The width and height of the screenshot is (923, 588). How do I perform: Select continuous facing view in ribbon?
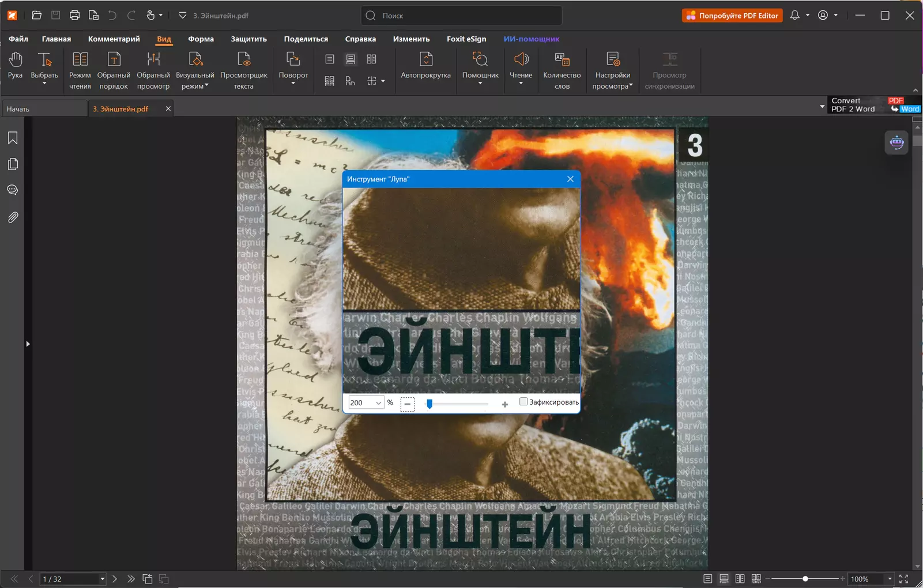(x=330, y=81)
